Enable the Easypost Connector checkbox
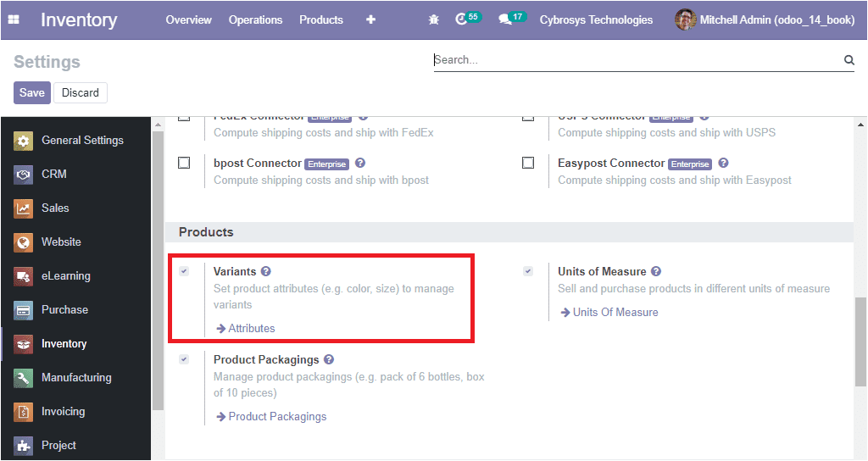 (528, 163)
